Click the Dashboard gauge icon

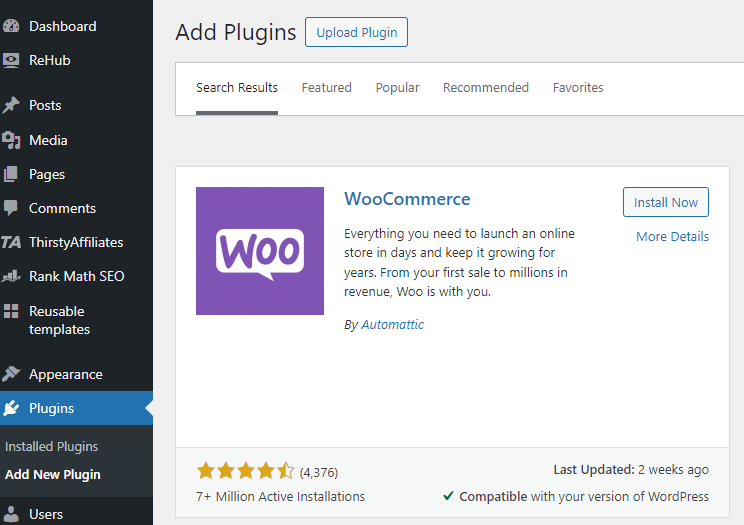pyautogui.click(x=11, y=26)
